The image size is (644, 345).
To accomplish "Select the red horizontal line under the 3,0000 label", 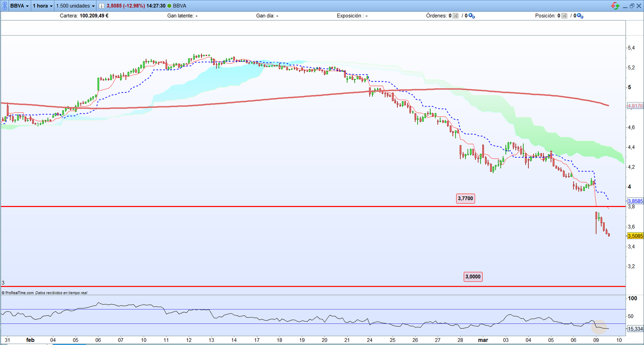I will [313, 286].
